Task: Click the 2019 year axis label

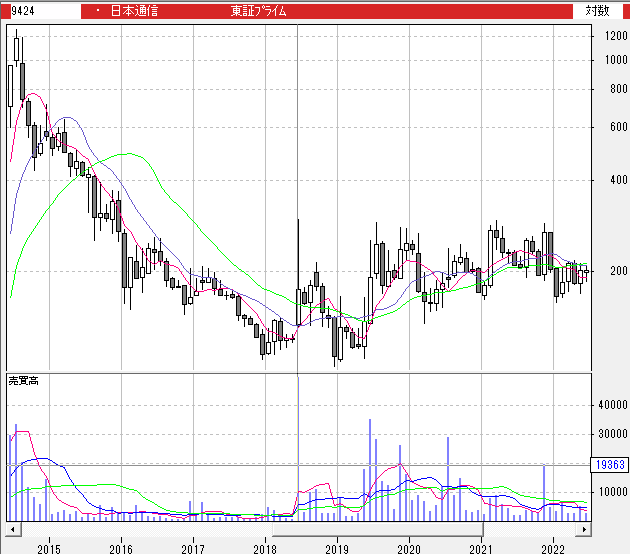Action: [337, 549]
